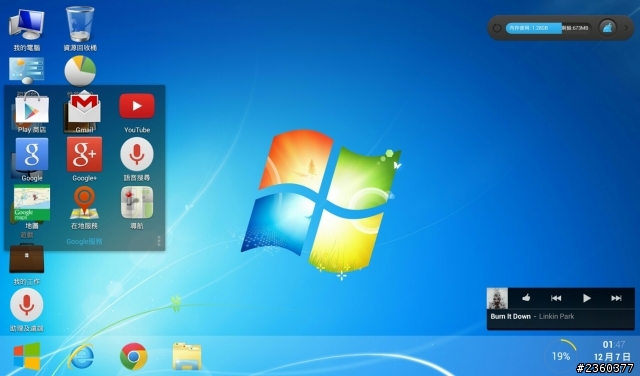Skip to the next track

pyautogui.click(x=616, y=298)
